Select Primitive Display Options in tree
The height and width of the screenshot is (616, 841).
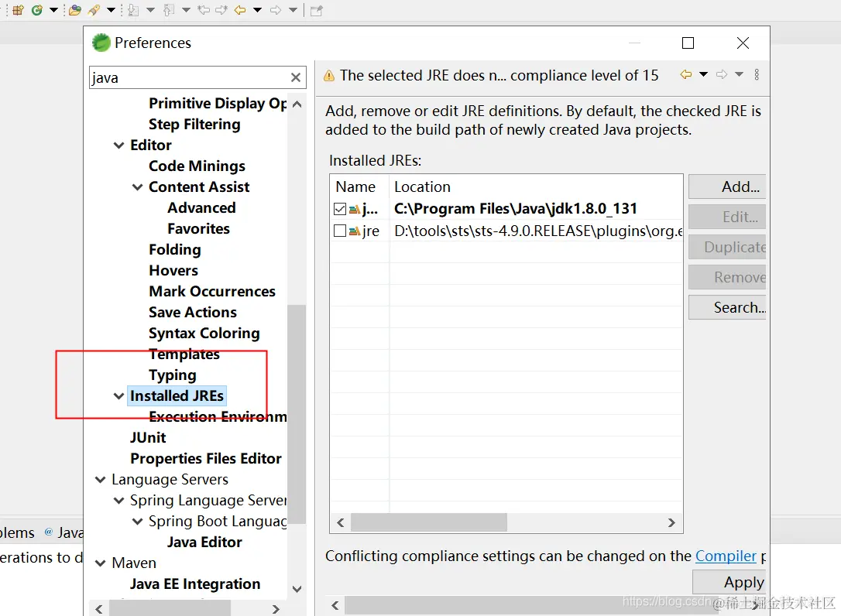(x=218, y=103)
